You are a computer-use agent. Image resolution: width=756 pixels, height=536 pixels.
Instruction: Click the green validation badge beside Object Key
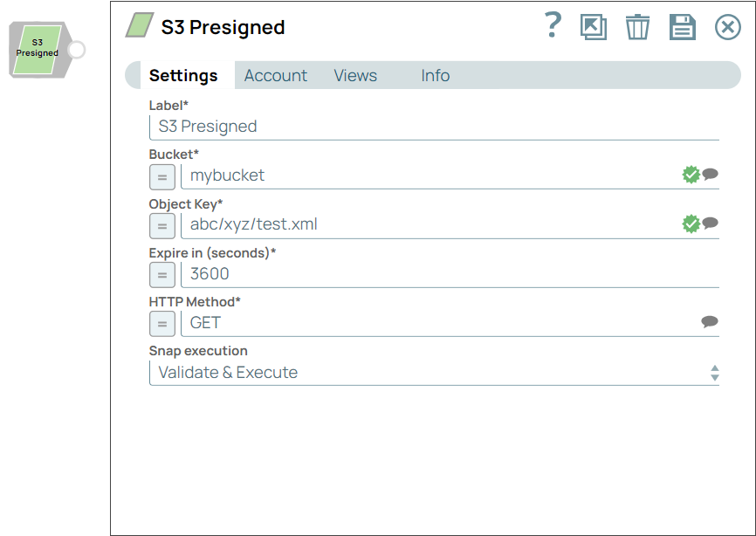(x=691, y=223)
